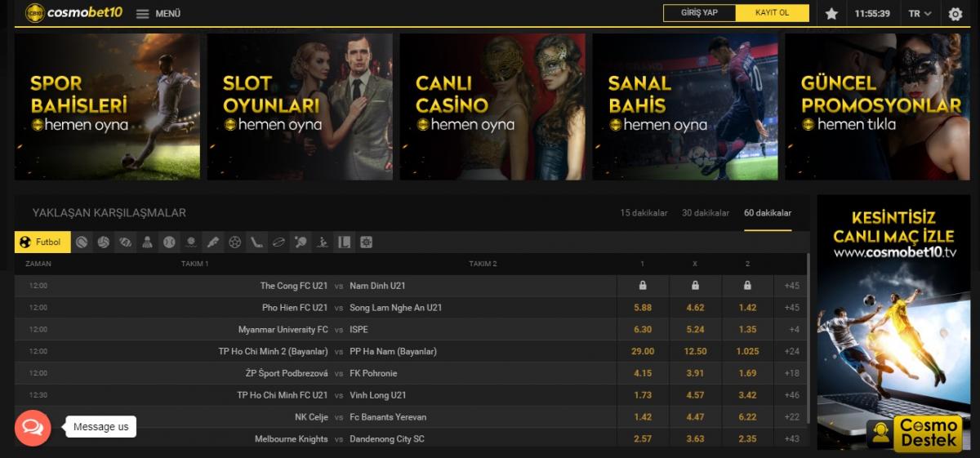Select the volleyball sport icon
The width and height of the screenshot is (980, 458).
104,242
